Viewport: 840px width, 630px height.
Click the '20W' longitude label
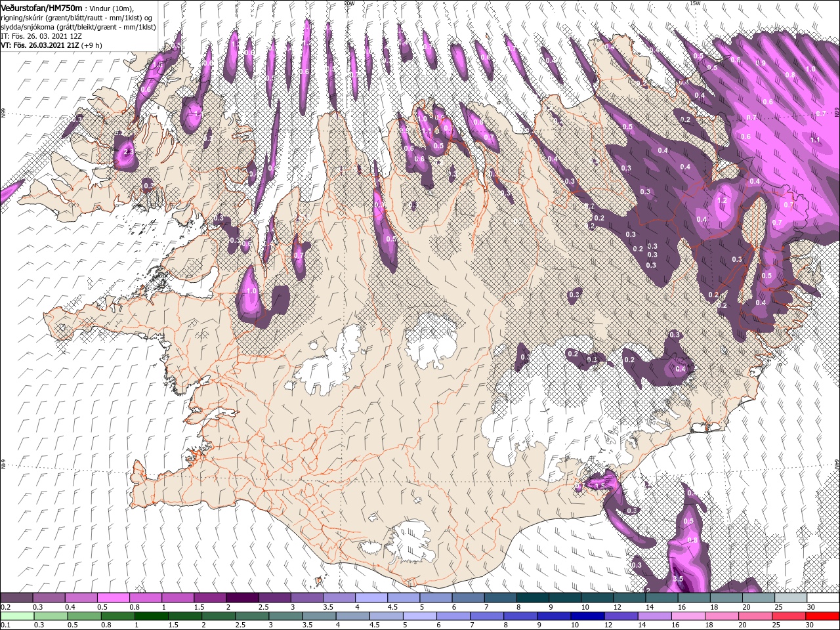tap(349, 3)
